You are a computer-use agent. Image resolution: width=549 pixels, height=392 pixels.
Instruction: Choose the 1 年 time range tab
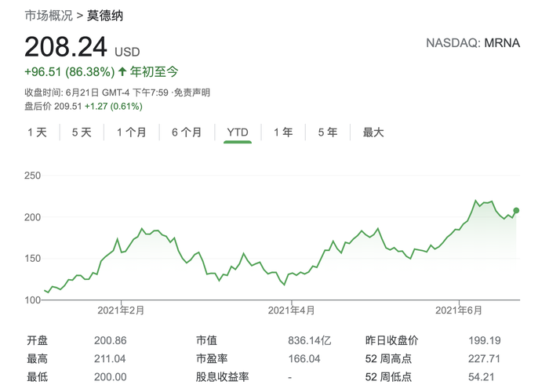283,132
